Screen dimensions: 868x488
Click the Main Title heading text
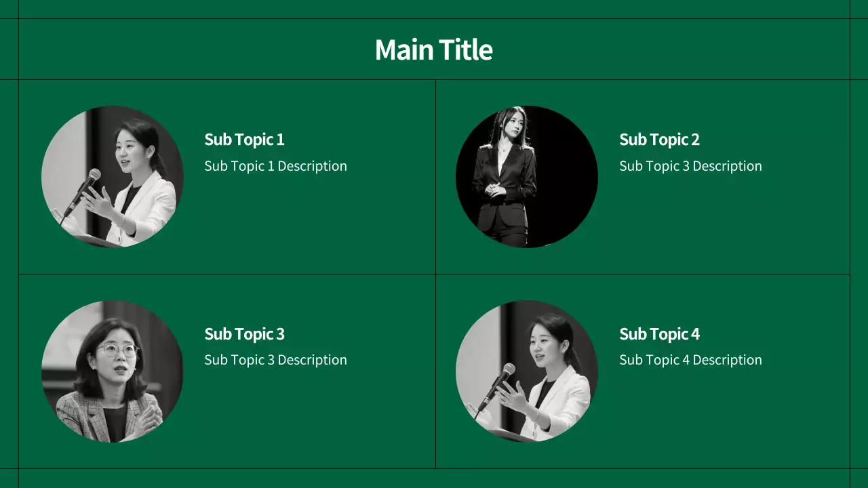click(433, 50)
